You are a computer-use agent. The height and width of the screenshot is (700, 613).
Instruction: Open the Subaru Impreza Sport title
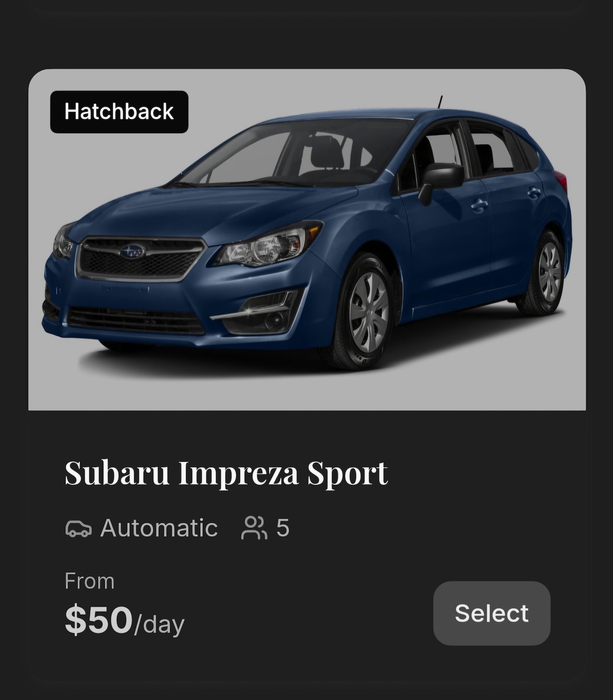[226, 473]
